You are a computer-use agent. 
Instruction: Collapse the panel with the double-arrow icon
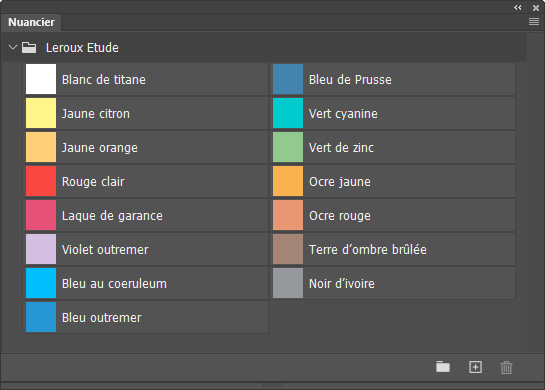(x=518, y=8)
